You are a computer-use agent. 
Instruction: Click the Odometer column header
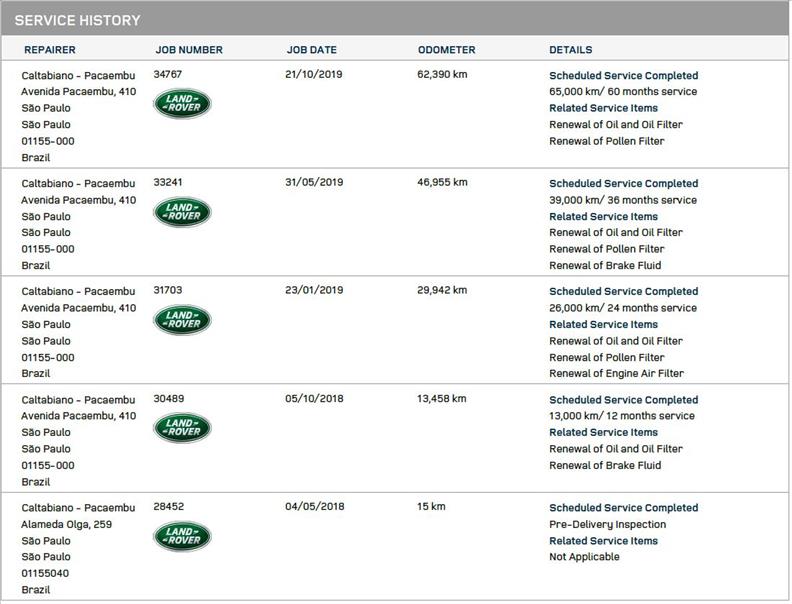pos(446,50)
